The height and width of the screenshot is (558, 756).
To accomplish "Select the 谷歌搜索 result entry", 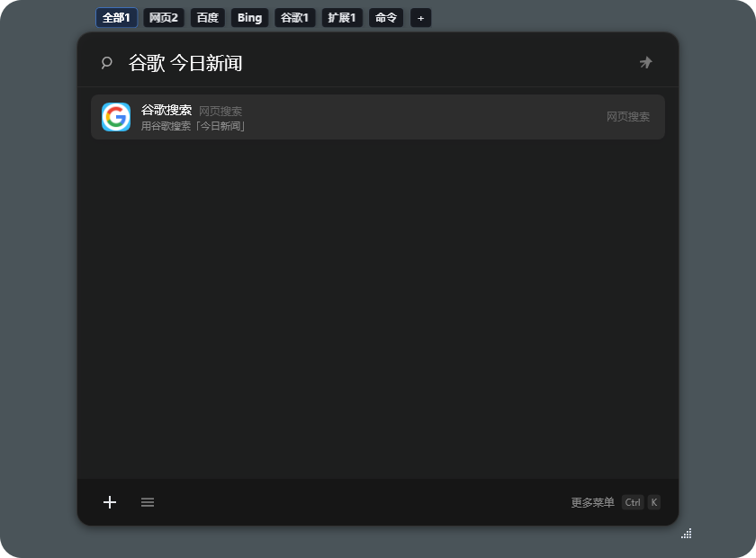I will 378,117.
